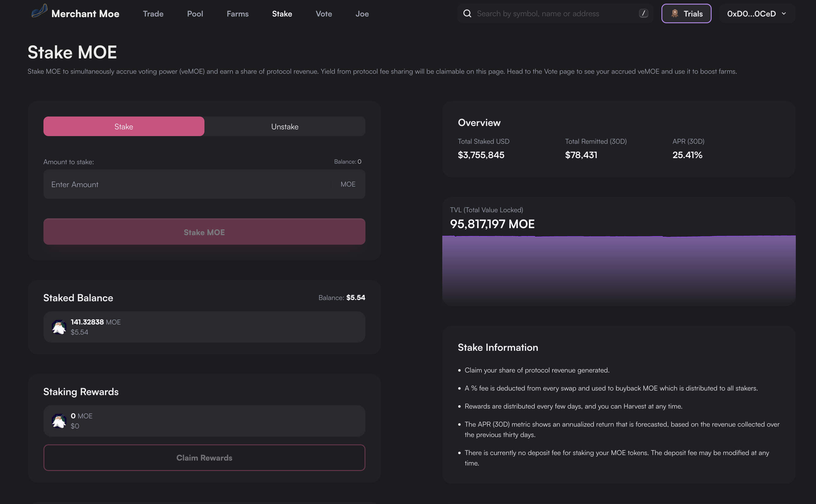The width and height of the screenshot is (816, 504).
Task: Click the TVL purple area chart
Action: pyautogui.click(x=619, y=267)
